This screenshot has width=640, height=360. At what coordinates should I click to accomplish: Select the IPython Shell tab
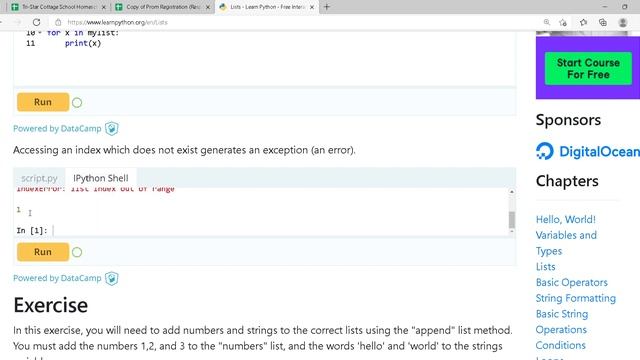(x=101, y=178)
